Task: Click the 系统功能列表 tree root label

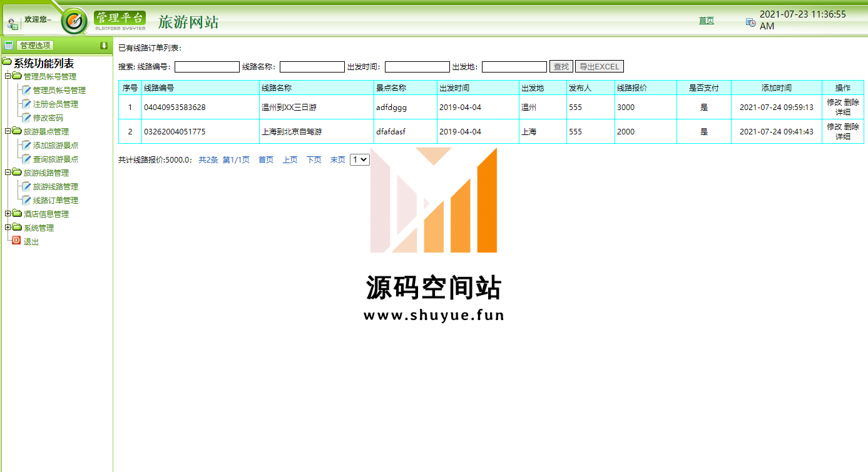Action: (x=44, y=63)
